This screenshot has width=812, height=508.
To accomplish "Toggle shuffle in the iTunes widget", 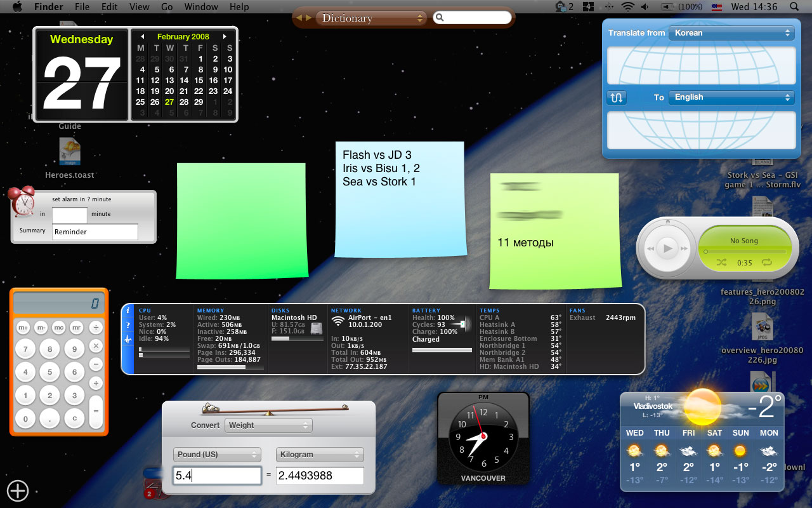I will [721, 262].
